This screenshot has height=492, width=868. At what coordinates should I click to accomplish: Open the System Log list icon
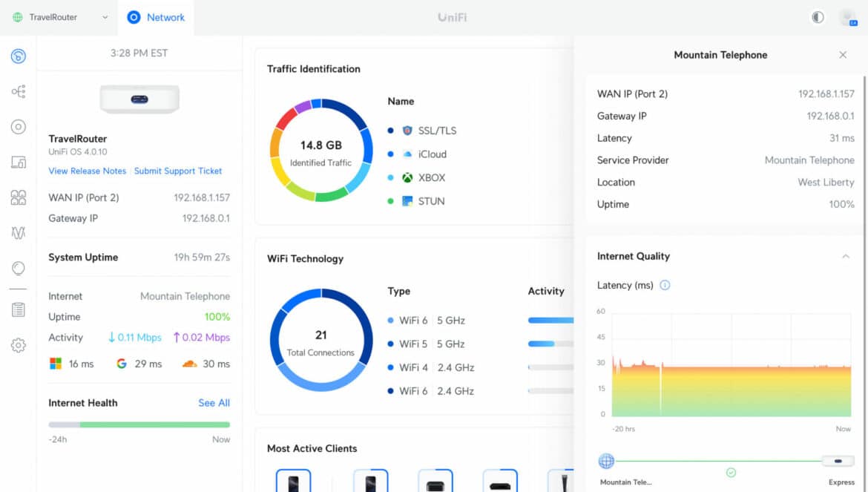pyautogui.click(x=19, y=310)
